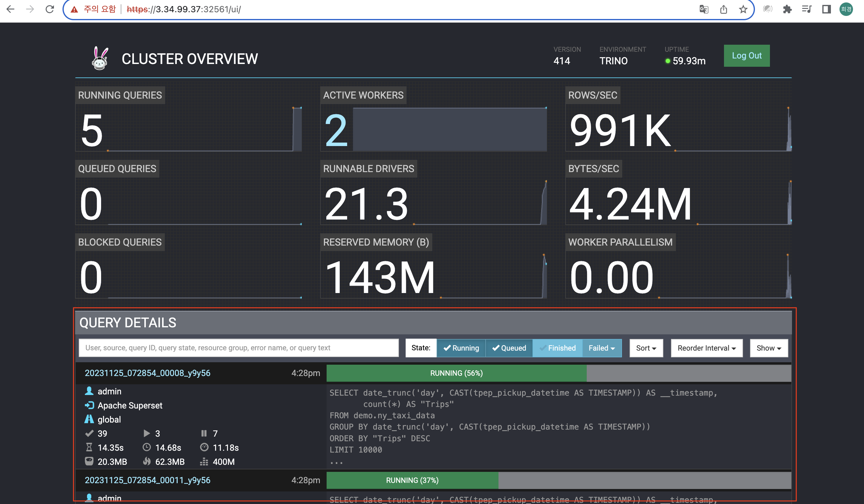Bookmark page with the star icon
This screenshot has height=504, width=864.
click(743, 9)
